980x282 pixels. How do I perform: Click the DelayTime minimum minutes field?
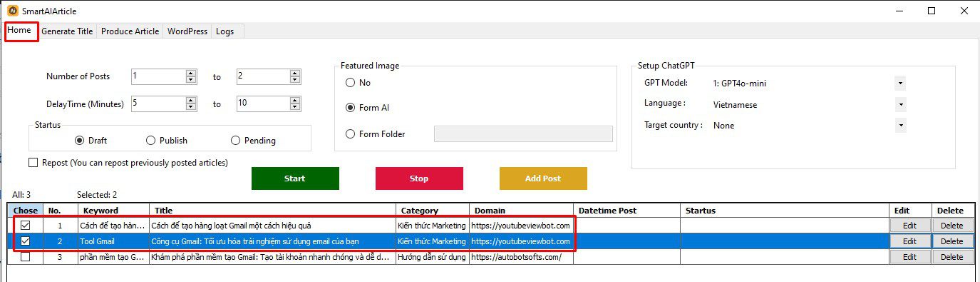[x=158, y=104]
